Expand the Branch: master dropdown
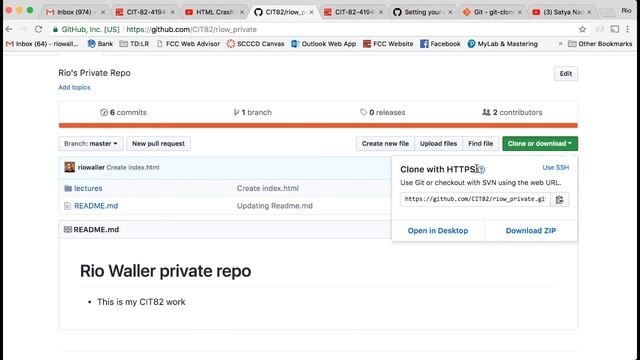640x360 pixels. (x=91, y=144)
